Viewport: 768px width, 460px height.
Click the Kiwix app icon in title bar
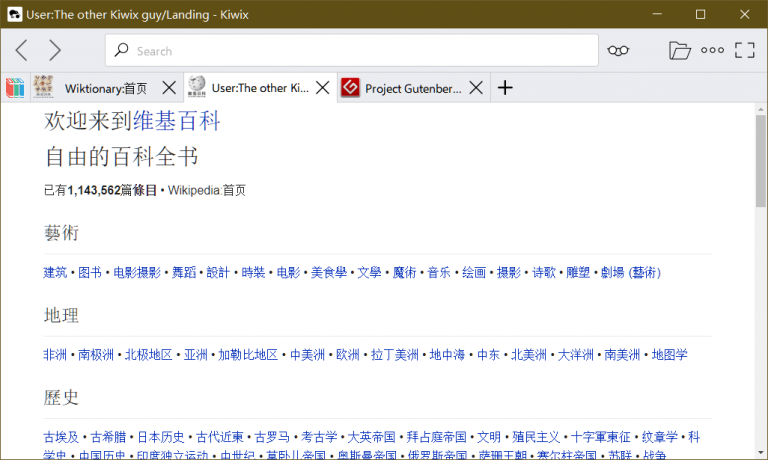click(14, 14)
